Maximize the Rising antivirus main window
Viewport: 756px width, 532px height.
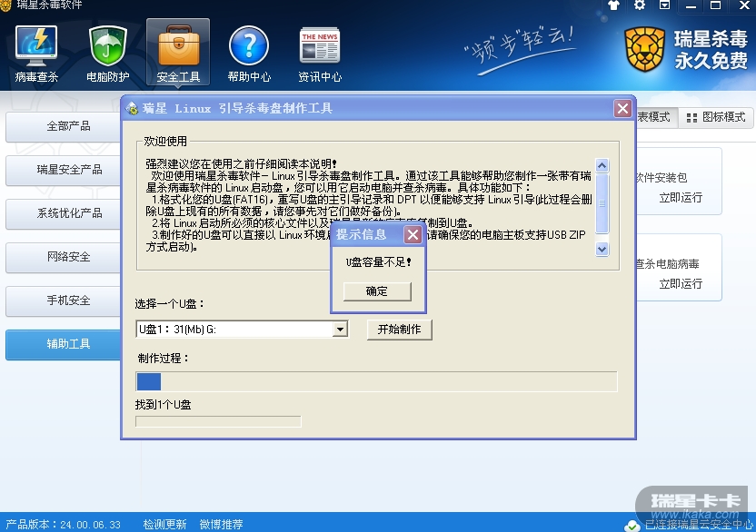tap(716, 5)
